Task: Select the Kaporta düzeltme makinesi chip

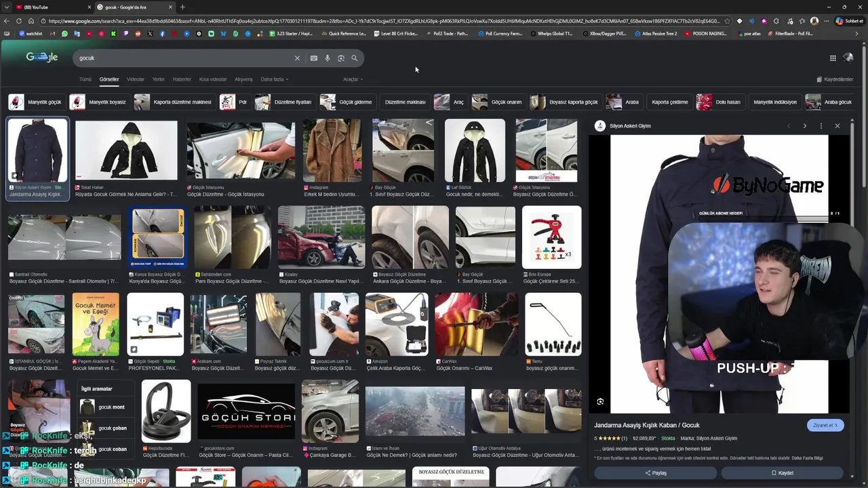Action: tap(174, 102)
